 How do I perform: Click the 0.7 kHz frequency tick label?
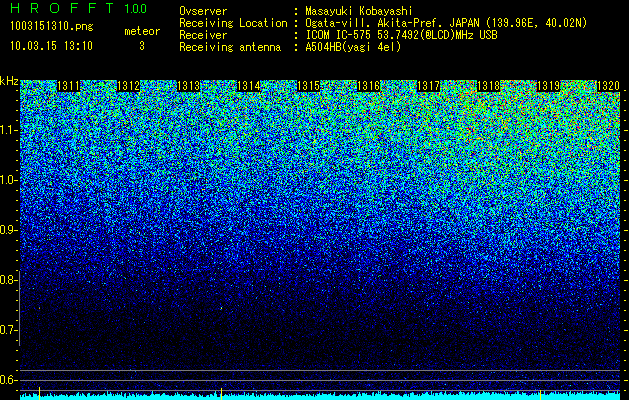tap(8, 330)
